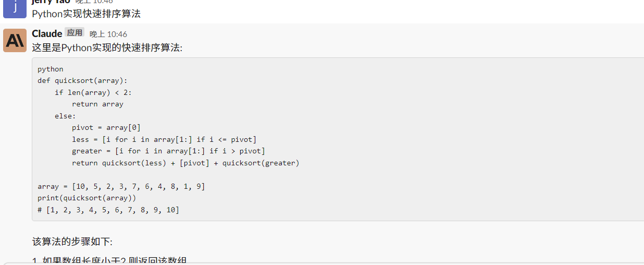Click the "array = [10, 5, 2...]" assignment line

click(121, 186)
